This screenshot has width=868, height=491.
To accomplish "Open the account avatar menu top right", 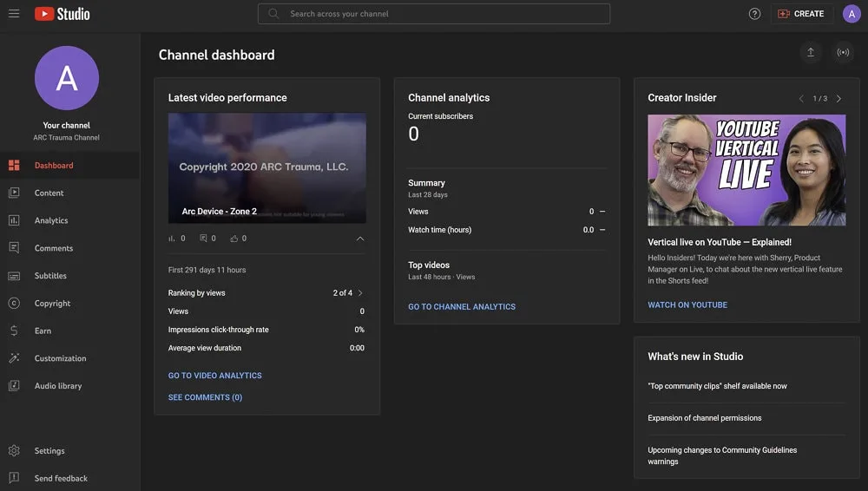I will tap(852, 14).
